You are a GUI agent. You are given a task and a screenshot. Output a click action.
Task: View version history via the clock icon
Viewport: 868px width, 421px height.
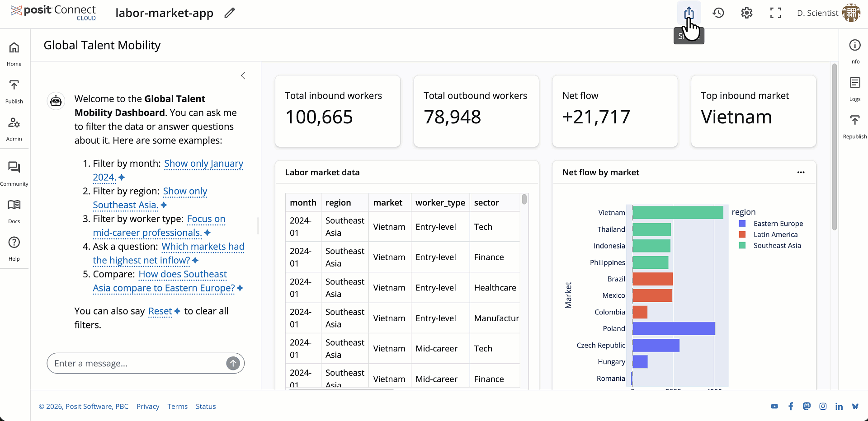coord(718,13)
